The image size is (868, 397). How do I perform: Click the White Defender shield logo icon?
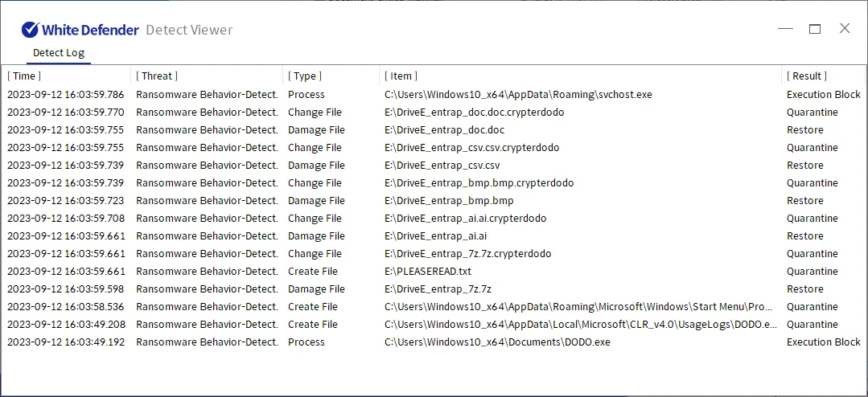click(x=30, y=30)
